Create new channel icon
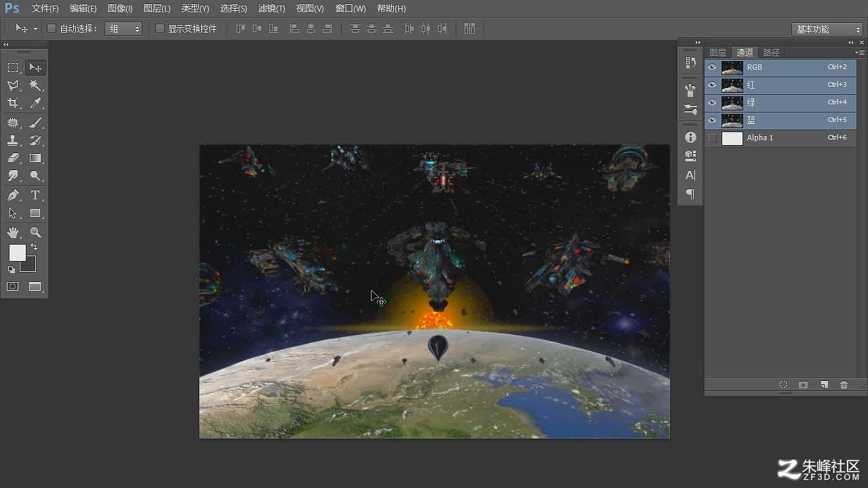Screen dimensions: 868x488 tap(824, 384)
